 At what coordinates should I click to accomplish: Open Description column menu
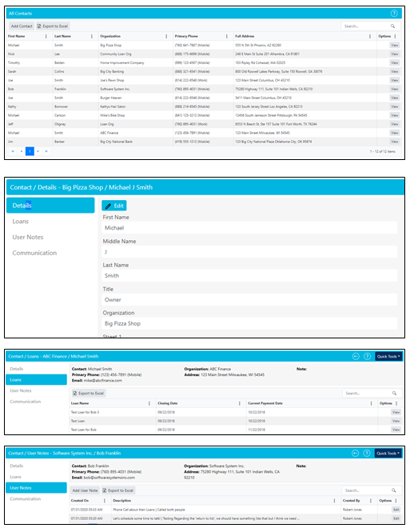(334, 501)
